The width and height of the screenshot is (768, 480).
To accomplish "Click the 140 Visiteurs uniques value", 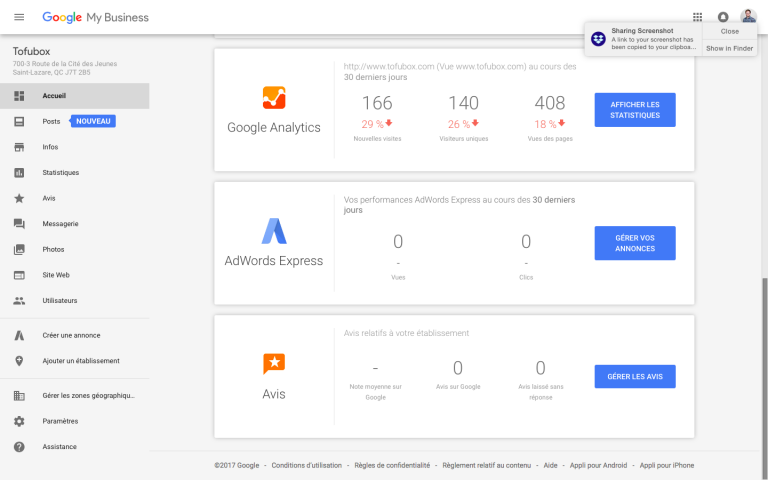I will [463, 103].
